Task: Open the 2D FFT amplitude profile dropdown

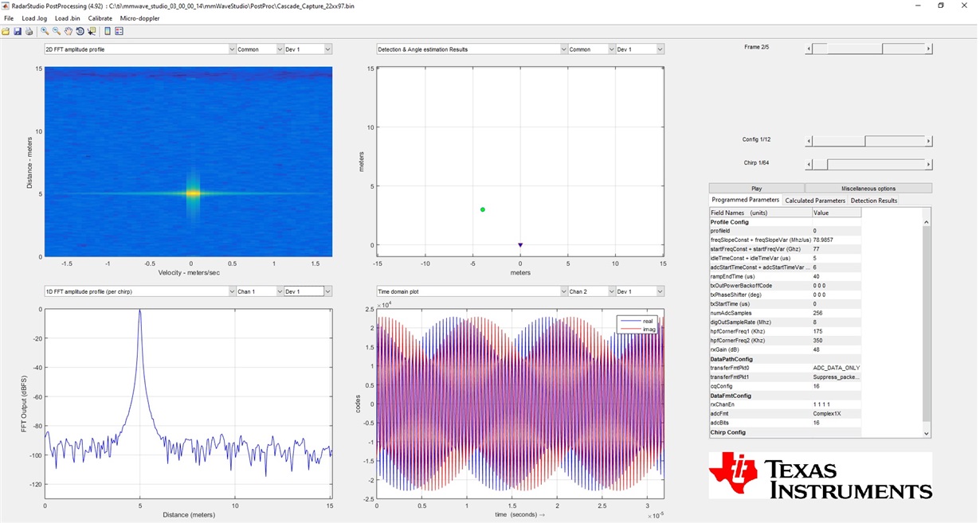Action: click(139, 49)
